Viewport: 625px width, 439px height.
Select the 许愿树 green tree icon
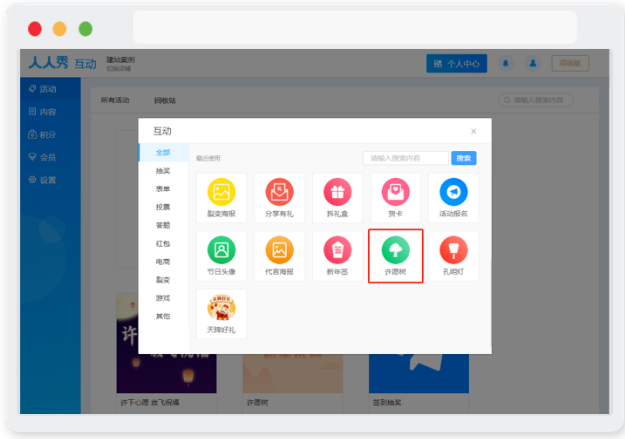point(395,250)
